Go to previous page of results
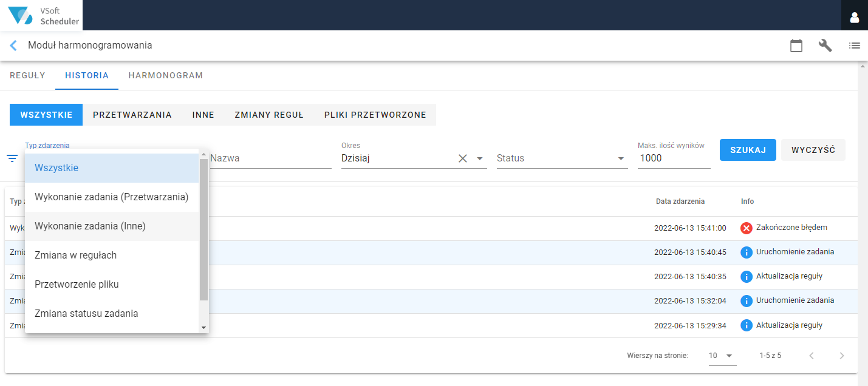Screen dimensions: 868x386 (x=812, y=356)
